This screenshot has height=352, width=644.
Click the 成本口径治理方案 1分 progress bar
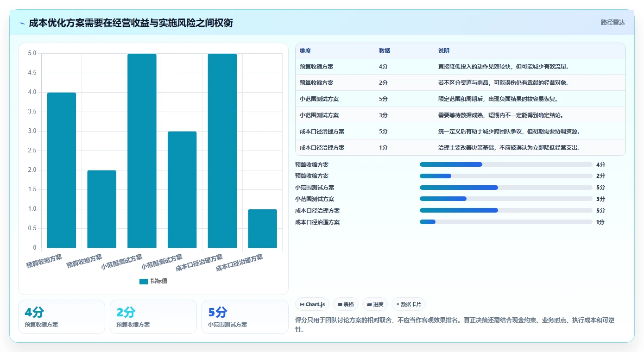(506, 222)
